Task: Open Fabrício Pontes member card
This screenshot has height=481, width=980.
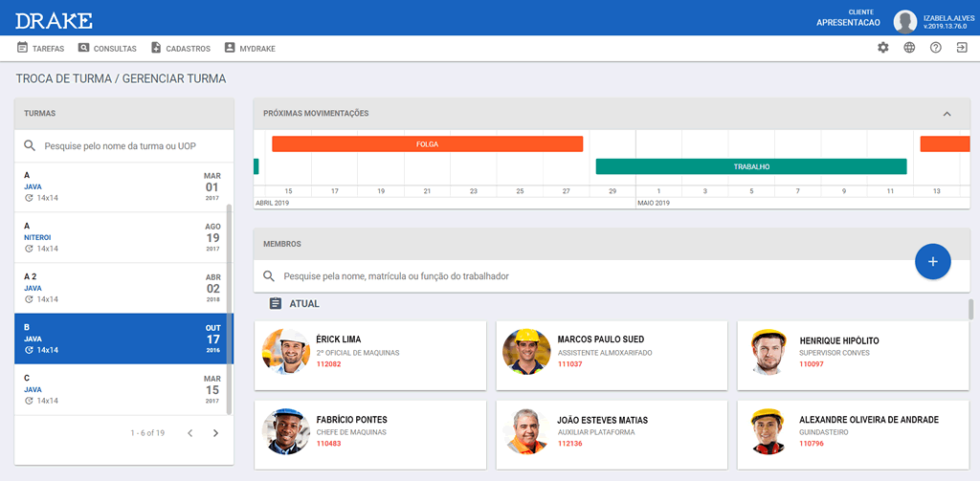Action: (370, 435)
